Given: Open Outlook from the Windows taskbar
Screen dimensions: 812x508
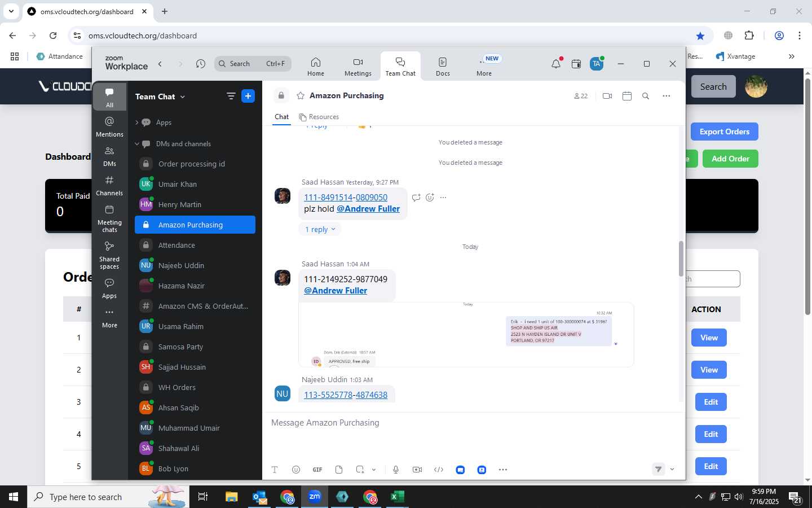Looking at the screenshot, I should point(259,497).
